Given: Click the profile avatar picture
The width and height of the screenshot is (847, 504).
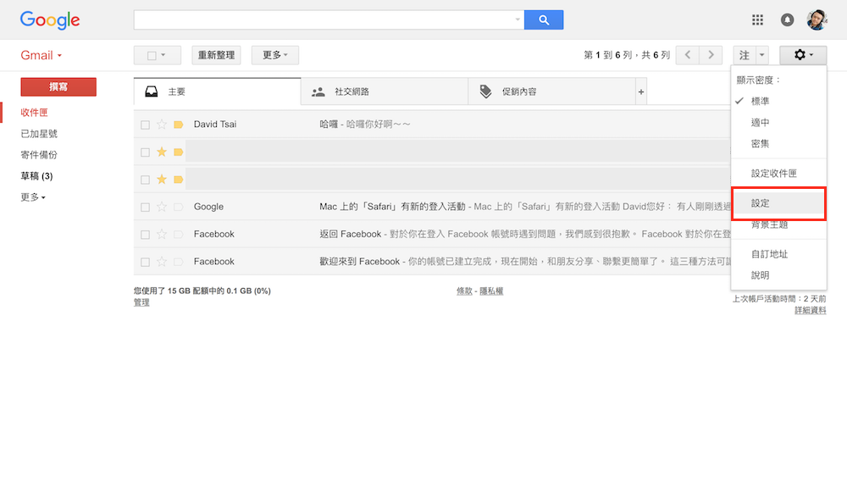Looking at the screenshot, I should click(x=817, y=19).
